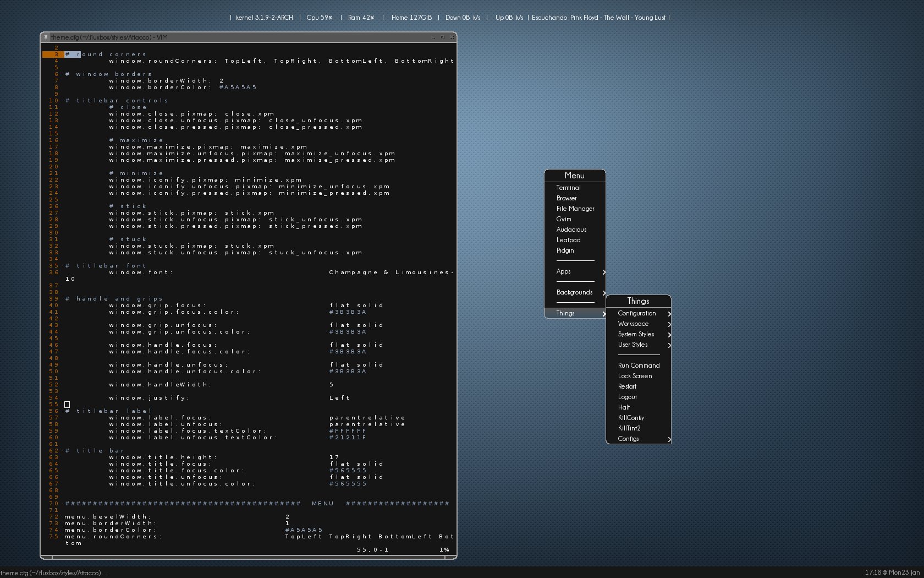
Task: Expand the User Styles submenu
Action: click(639, 345)
